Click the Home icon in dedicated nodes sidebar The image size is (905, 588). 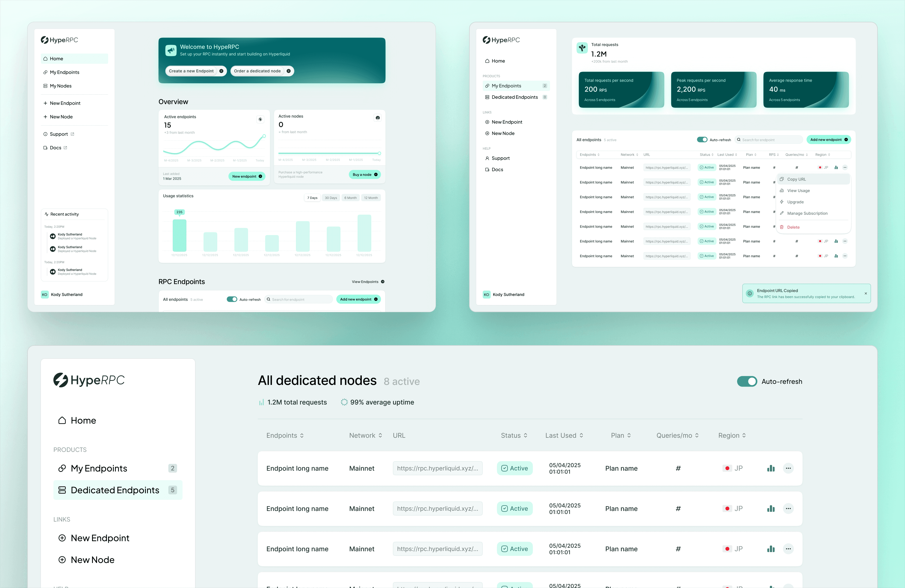point(62,421)
